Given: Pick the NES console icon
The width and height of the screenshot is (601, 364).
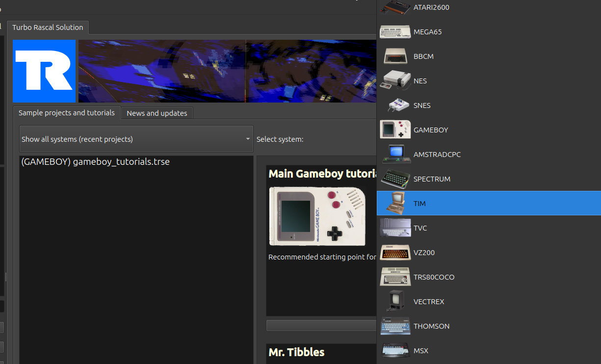Looking at the screenshot, I should tap(395, 80).
